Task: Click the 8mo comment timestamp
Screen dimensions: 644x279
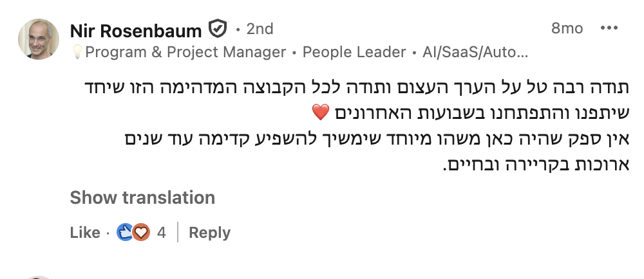Action: coord(567,29)
